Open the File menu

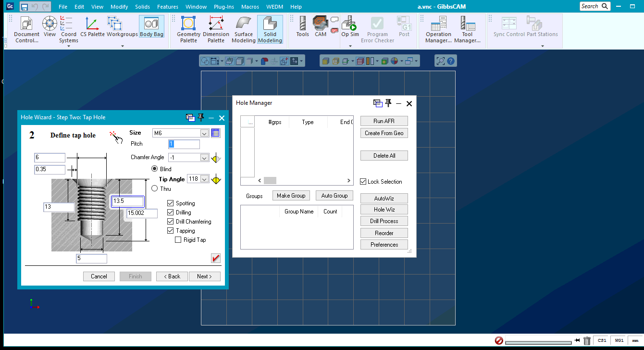pos(63,7)
